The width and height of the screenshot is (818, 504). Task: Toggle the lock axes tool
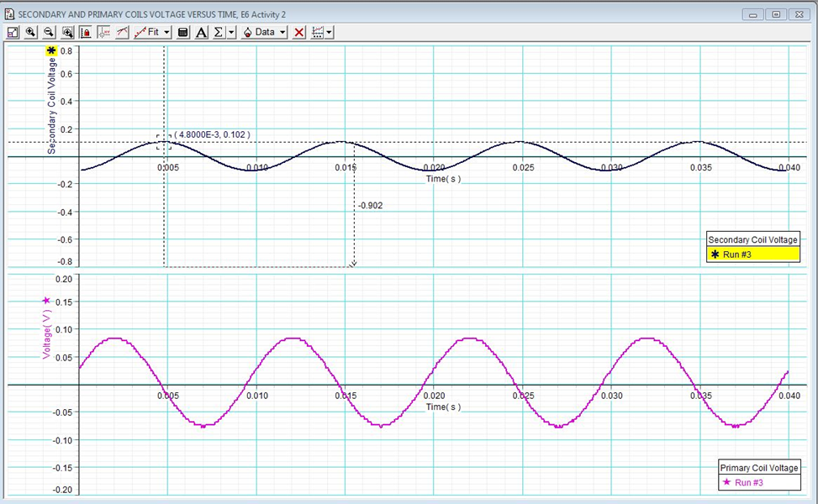pyautogui.click(x=85, y=32)
